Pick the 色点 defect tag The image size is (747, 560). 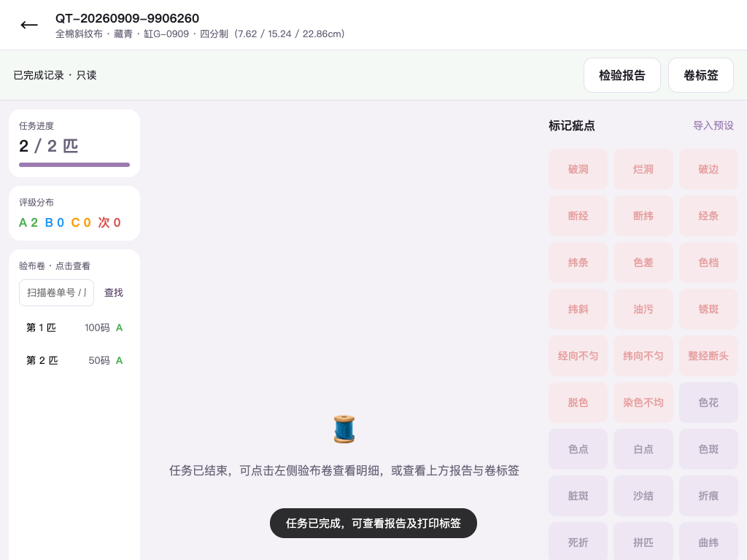tap(578, 449)
